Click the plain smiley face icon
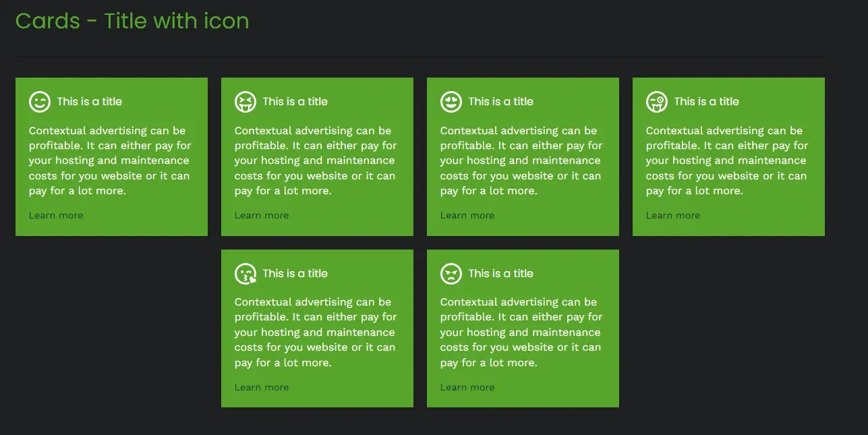Image resolution: width=868 pixels, height=435 pixels. click(x=39, y=101)
